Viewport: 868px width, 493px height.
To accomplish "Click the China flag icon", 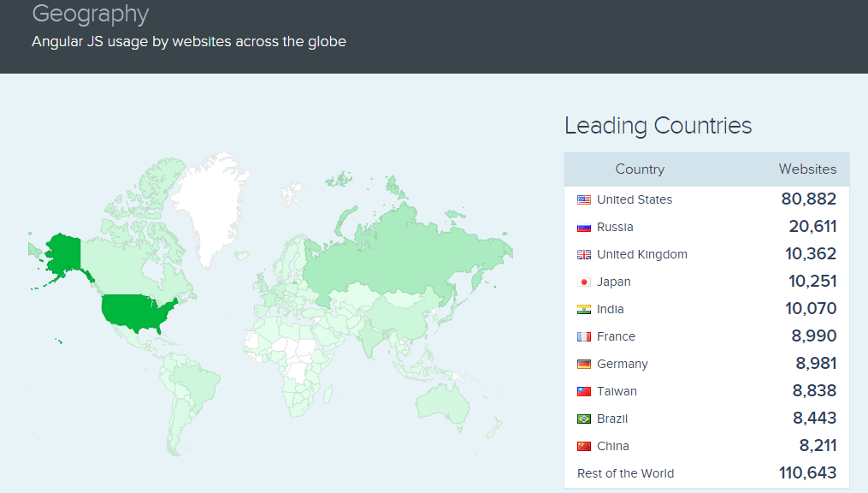I will 584,446.
